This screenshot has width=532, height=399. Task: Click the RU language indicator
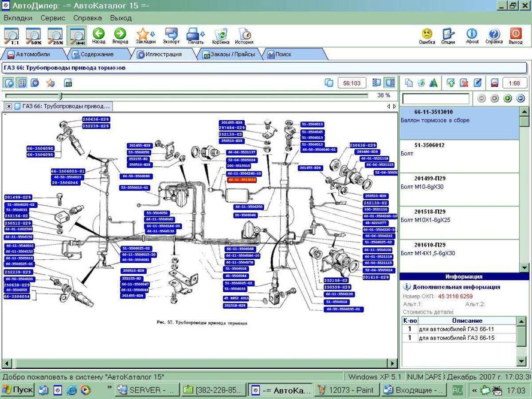point(457,390)
